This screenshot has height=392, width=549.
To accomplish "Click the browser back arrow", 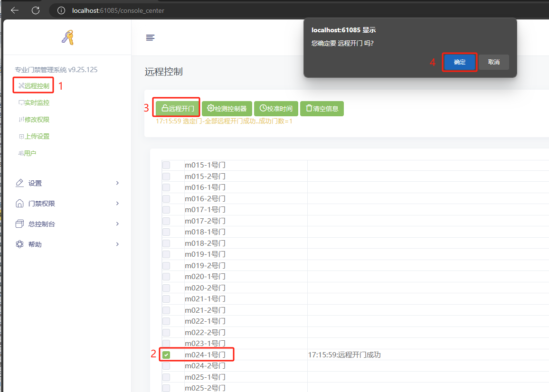I will pos(15,10).
